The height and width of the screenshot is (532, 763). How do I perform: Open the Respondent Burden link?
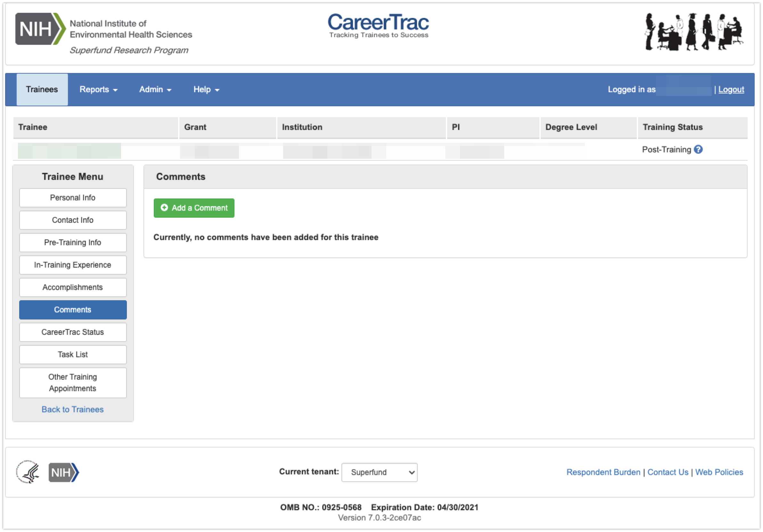point(603,472)
